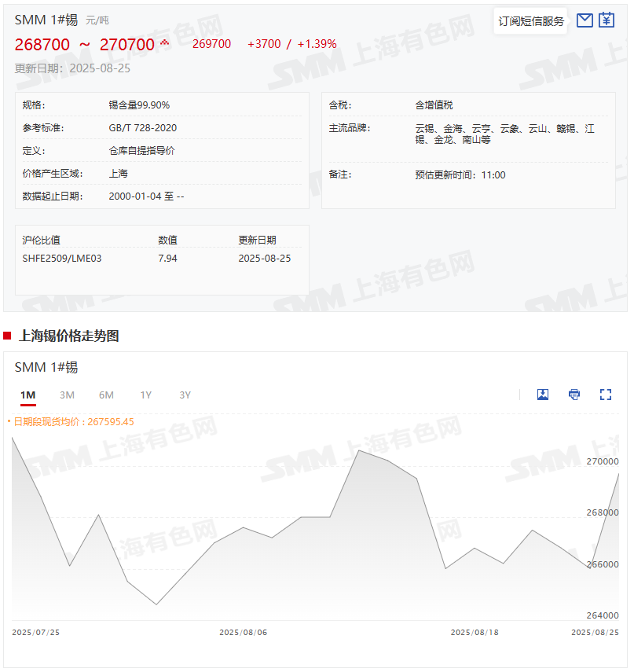634x672 pixels.
Task: Click the 2025/08/18 x-axis date label
Action: point(475,633)
